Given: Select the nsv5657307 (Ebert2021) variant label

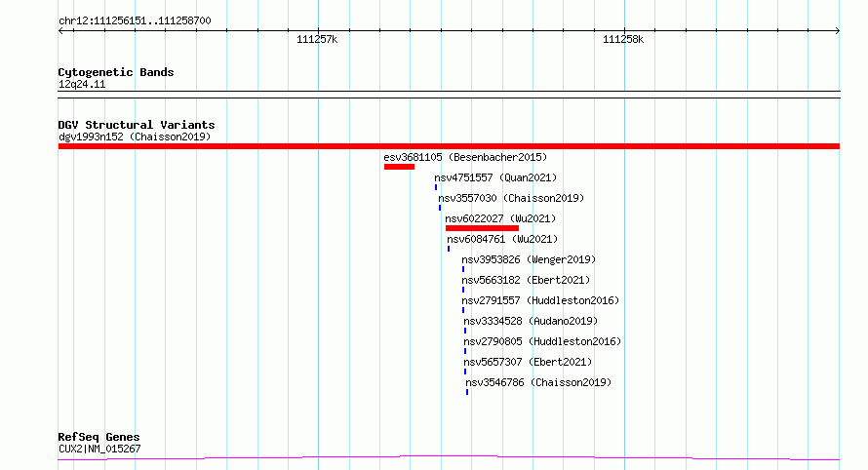Looking at the screenshot, I should [528, 362].
